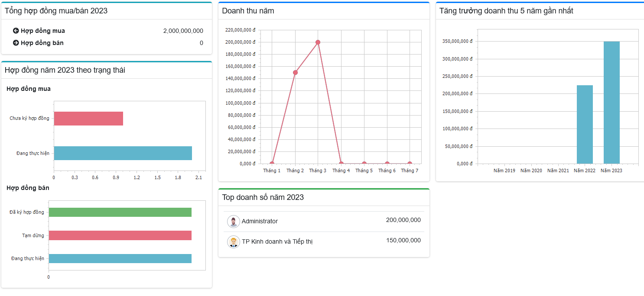The width and height of the screenshot is (644, 296).
Task: Click the green Đã ký hợp đồng bar
Action: pyautogui.click(x=120, y=212)
